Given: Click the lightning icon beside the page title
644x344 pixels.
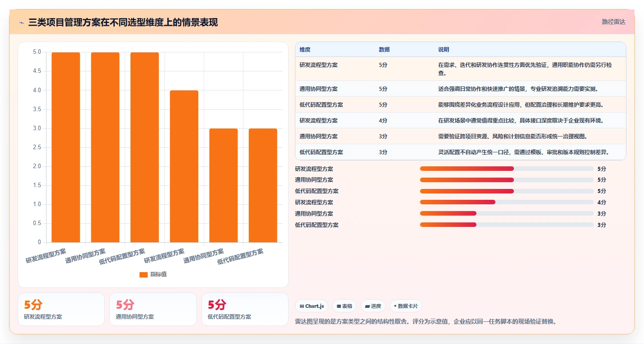Looking at the screenshot, I should point(21,23).
